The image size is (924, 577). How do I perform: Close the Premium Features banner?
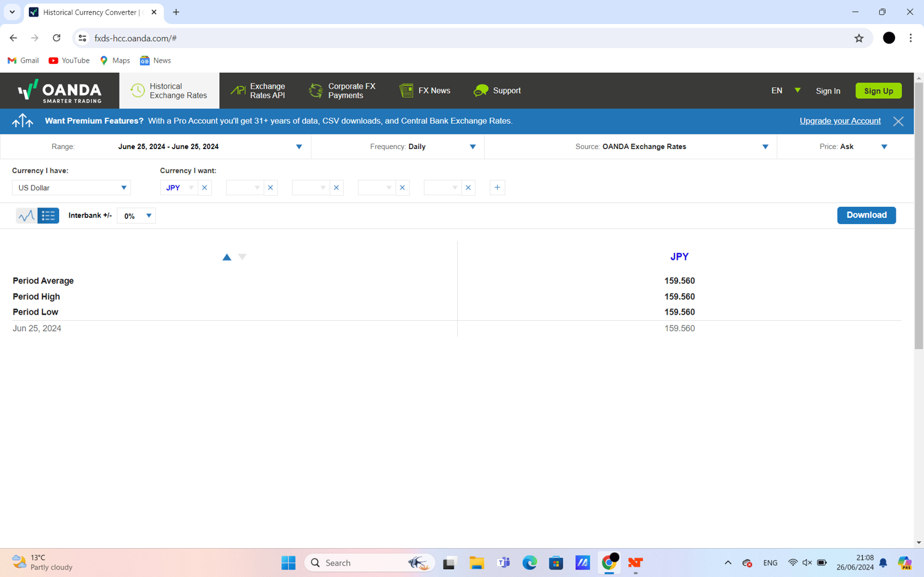[898, 121]
